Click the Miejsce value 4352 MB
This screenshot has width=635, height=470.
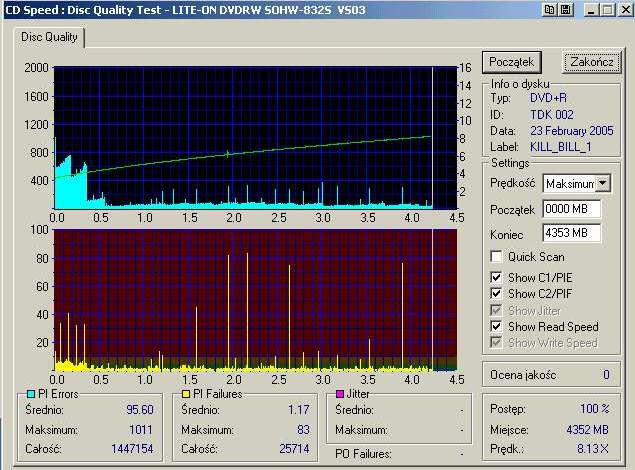[587, 430]
